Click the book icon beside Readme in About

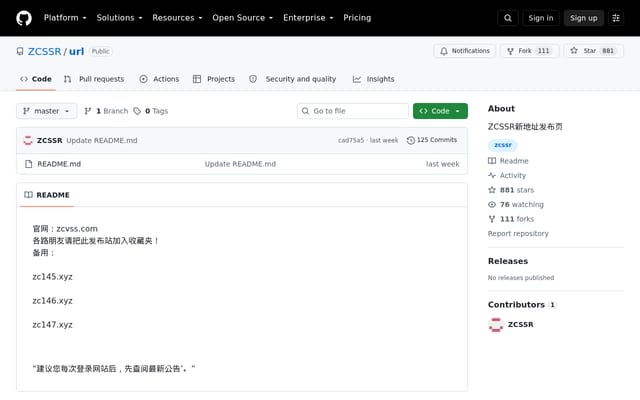coord(492,161)
